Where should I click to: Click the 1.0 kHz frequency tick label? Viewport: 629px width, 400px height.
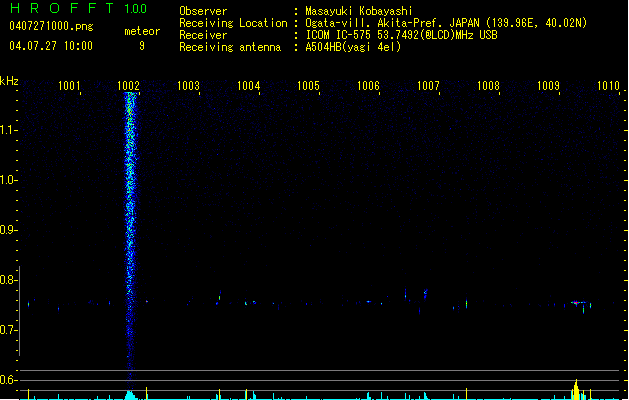[8, 180]
